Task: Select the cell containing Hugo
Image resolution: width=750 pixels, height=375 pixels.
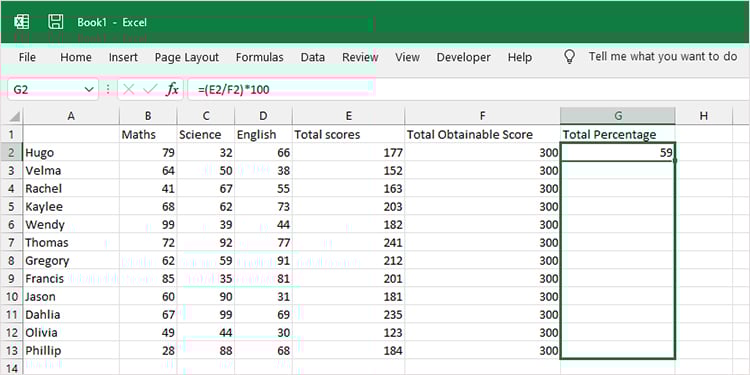Action: (x=71, y=153)
